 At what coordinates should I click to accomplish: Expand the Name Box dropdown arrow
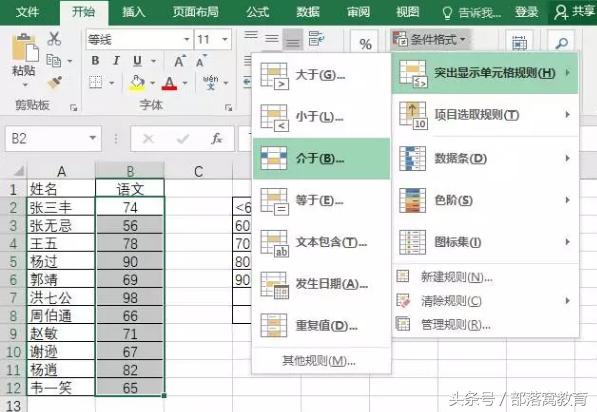[93, 138]
